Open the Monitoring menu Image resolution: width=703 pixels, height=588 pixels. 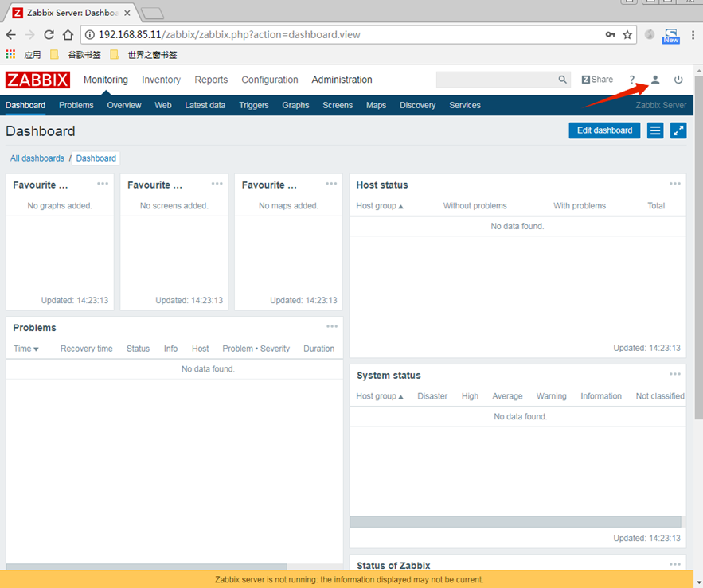point(106,80)
